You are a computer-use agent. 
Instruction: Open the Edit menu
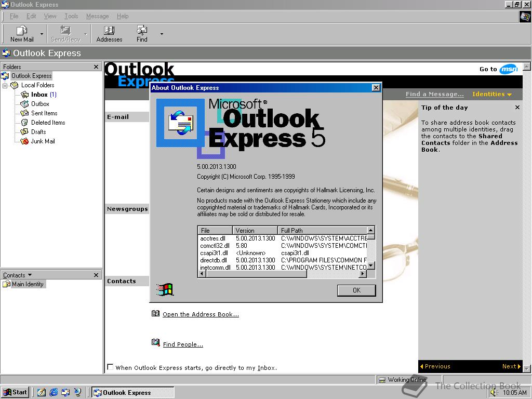[31, 16]
